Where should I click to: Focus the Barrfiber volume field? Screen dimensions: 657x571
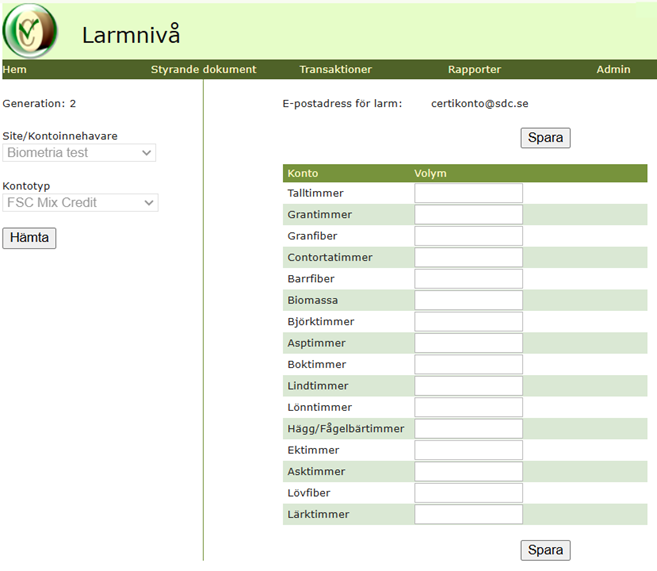(x=468, y=279)
